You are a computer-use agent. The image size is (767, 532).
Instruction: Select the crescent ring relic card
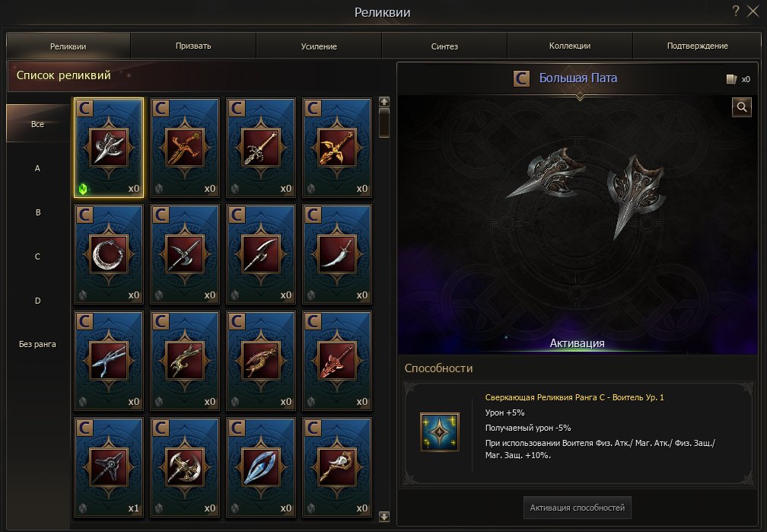(x=109, y=254)
